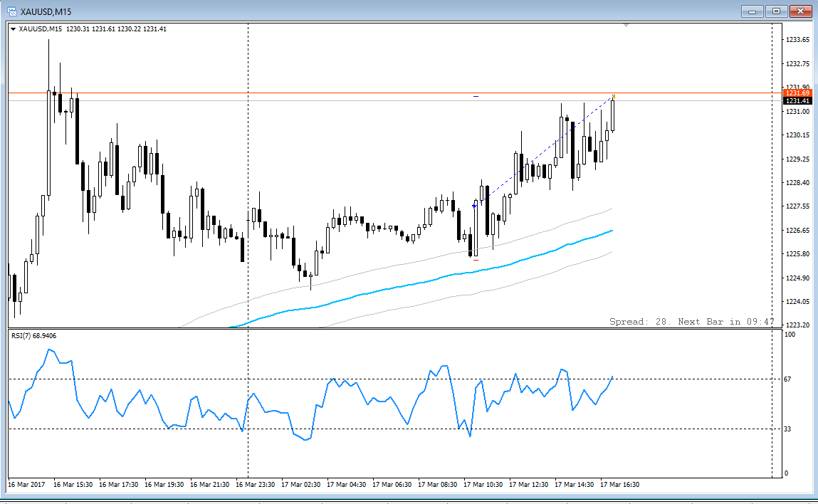818x504 pixels.
Task: Close the XAUUSD,M15 chart window
Action: [800, 11]
